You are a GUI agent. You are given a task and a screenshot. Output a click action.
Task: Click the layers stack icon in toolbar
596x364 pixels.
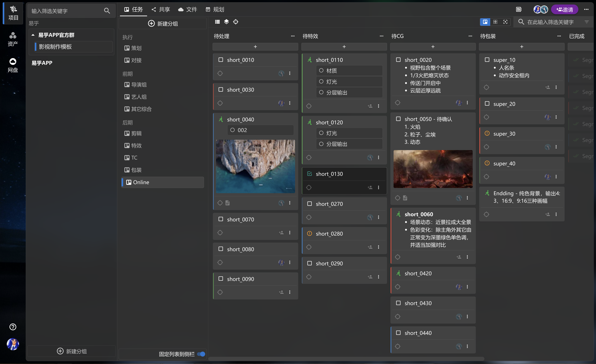point(226,22)
